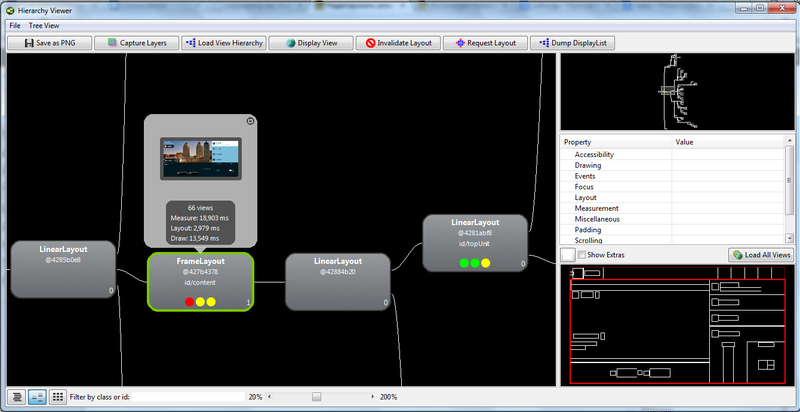Click red measure indicator on FrameLayout
800x412 pixels.
pos(189,302)
